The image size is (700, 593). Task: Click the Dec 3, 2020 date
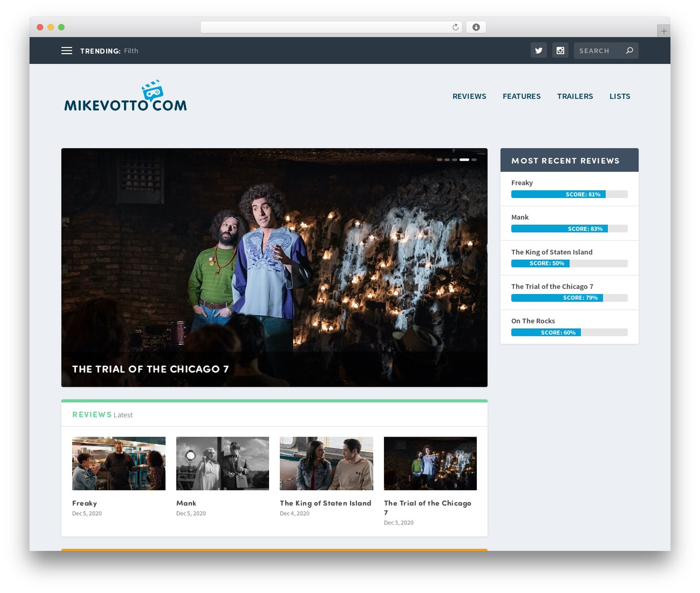pos(399,523)
